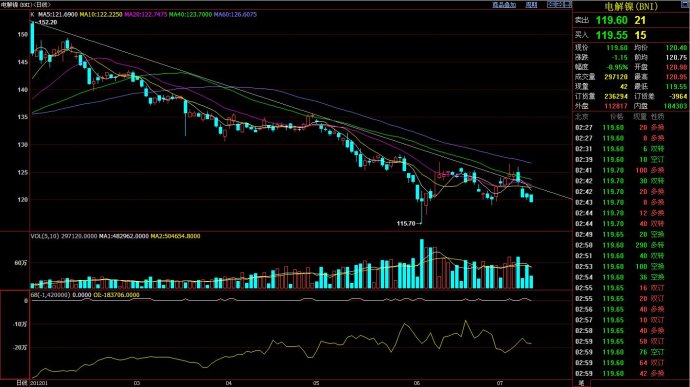This screenshot has width=690, height=387.
Task: Select the 02:51 tick row marked 双转
Action: coord(631,256)
